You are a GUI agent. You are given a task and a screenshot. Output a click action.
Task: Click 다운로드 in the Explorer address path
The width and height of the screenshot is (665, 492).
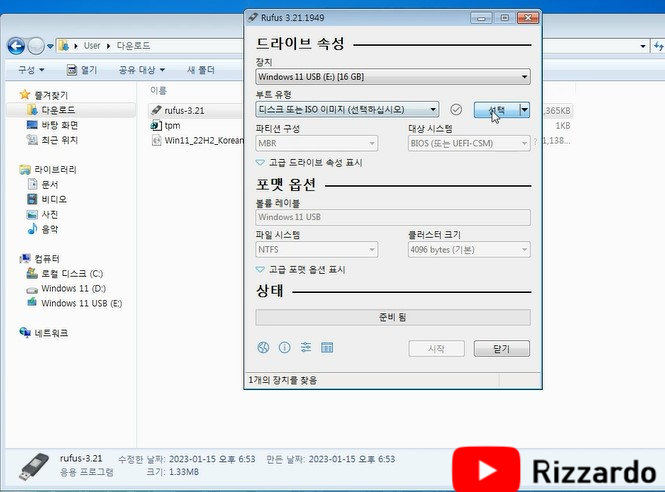point(133,46)
